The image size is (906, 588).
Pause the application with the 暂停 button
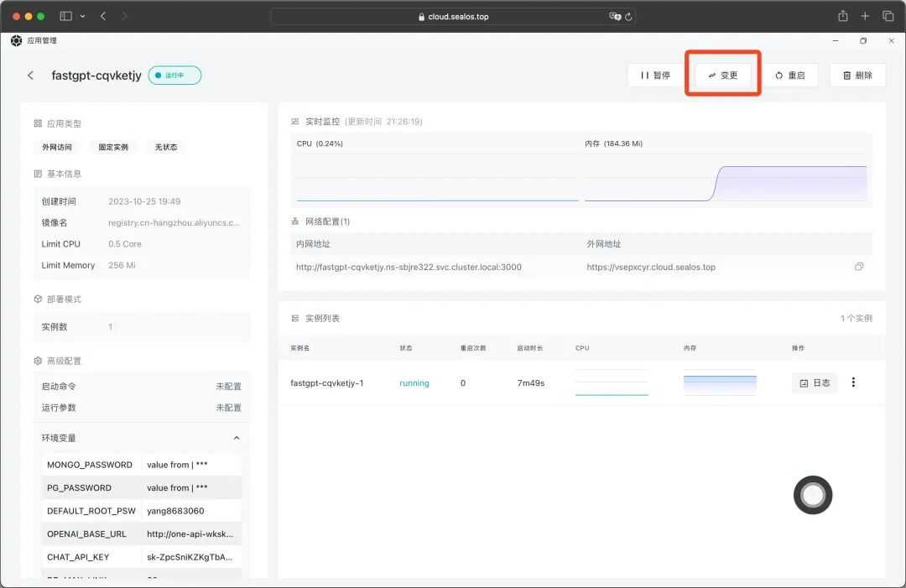[654, 75]
